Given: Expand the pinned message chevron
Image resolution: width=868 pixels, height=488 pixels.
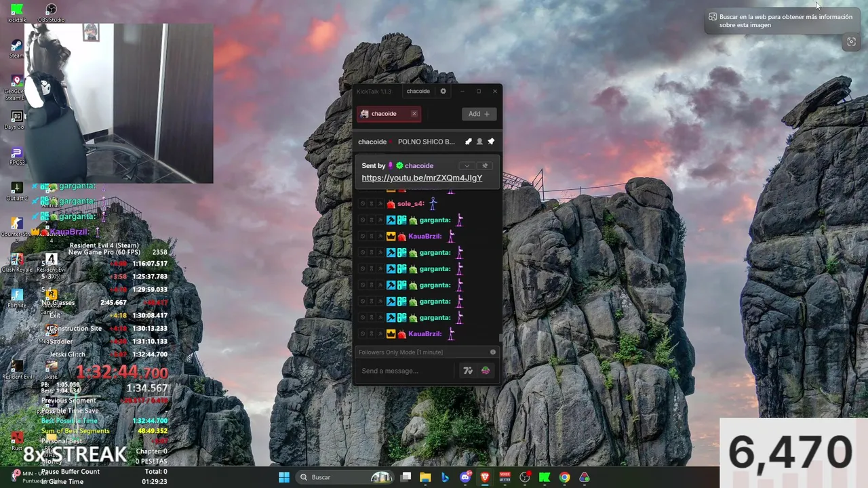Looking at the screenshot, I should click(467, 166).
